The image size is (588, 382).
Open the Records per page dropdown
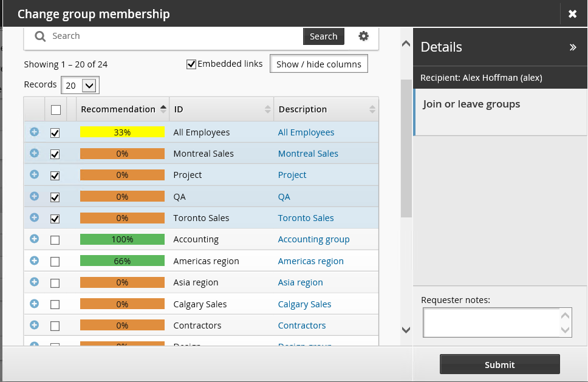80,86
